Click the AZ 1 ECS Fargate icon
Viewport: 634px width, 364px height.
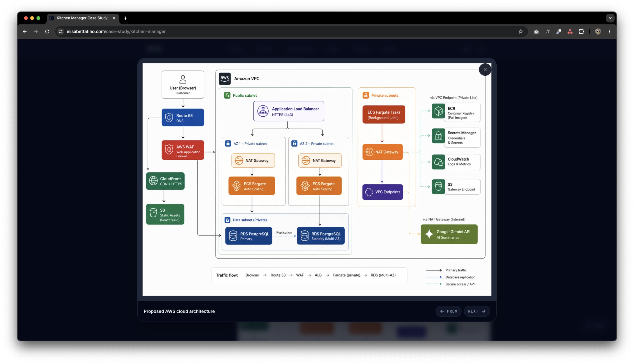click(236, 186)
